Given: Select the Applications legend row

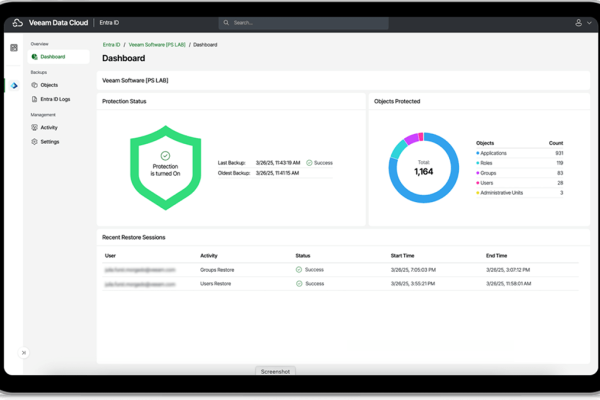Looking at the screenshot, I should point(519,153).
